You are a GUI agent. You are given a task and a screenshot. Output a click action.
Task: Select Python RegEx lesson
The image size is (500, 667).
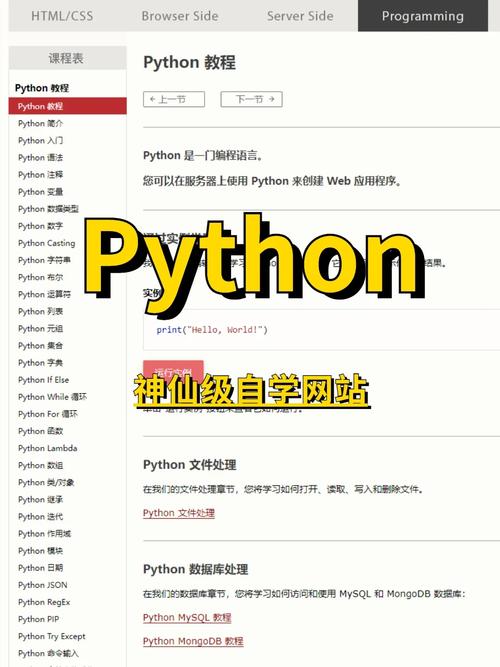tap(44, 602)
